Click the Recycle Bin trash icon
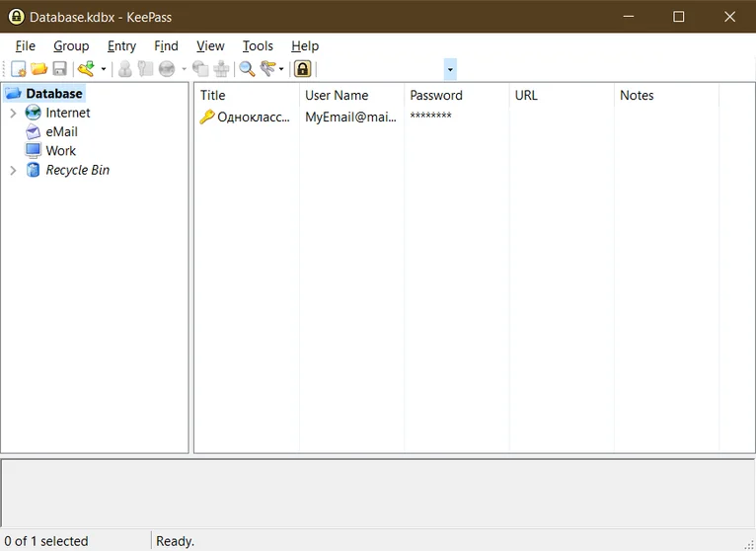Screen dimensions: 756x551 tap(34, 170)
